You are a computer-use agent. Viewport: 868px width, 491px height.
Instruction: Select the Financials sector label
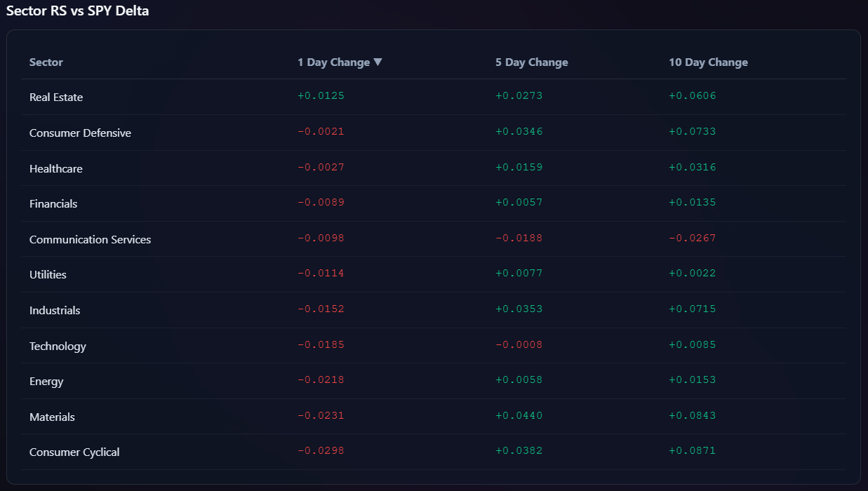pyautogui.click(x=53, y=204)
